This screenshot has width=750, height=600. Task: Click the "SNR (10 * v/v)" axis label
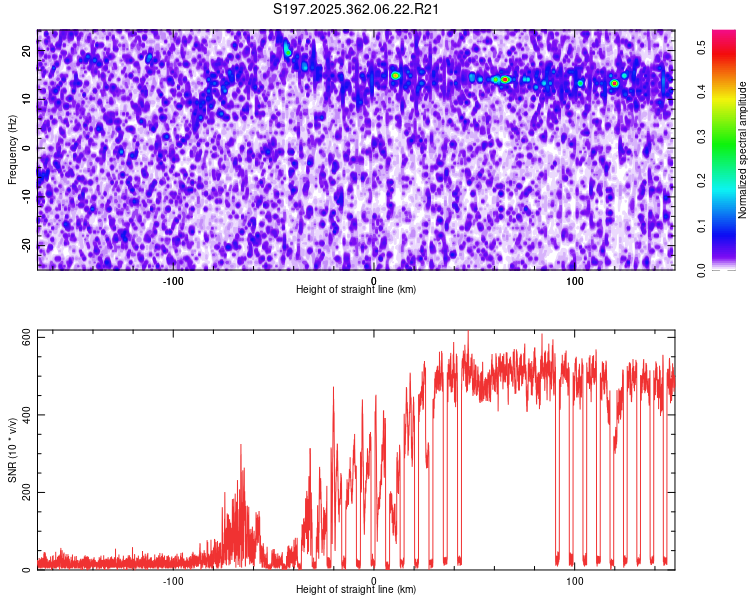[13, 450]
